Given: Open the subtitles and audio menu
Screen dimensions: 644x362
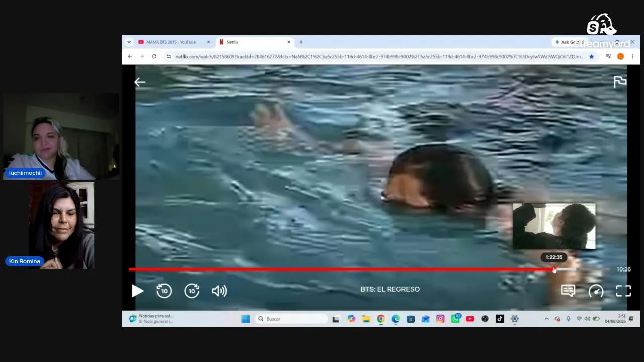Looking at the screenshot, I should point(568,291).
